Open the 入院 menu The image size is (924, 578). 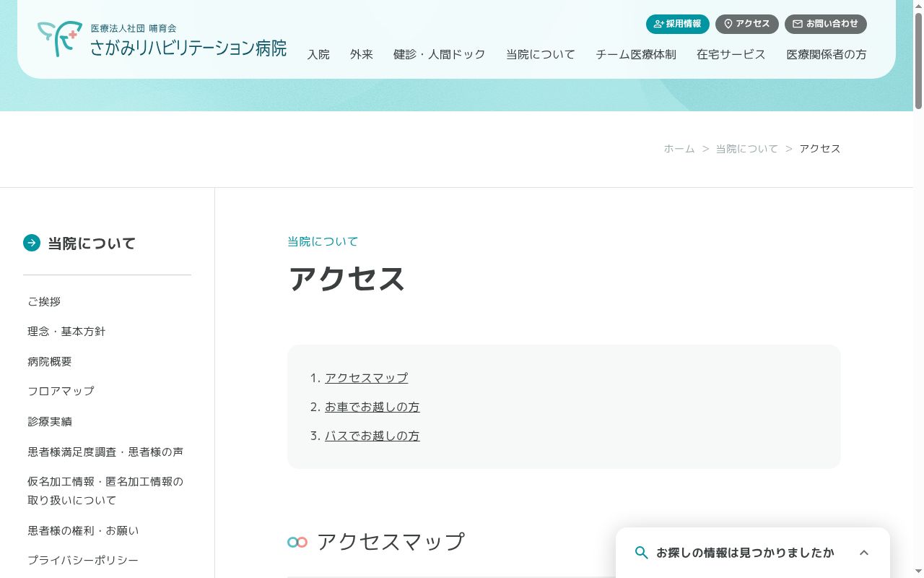[x=318, y=54]
